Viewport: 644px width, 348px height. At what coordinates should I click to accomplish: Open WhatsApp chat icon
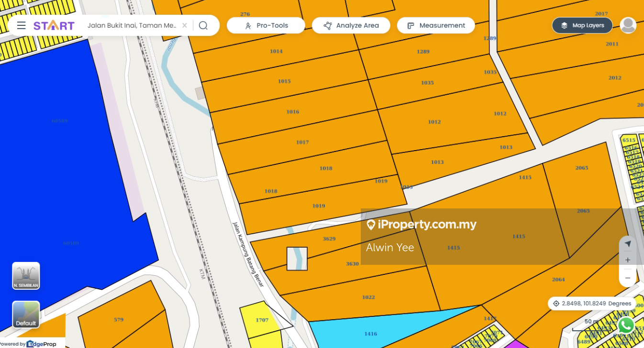click(626, 325)
